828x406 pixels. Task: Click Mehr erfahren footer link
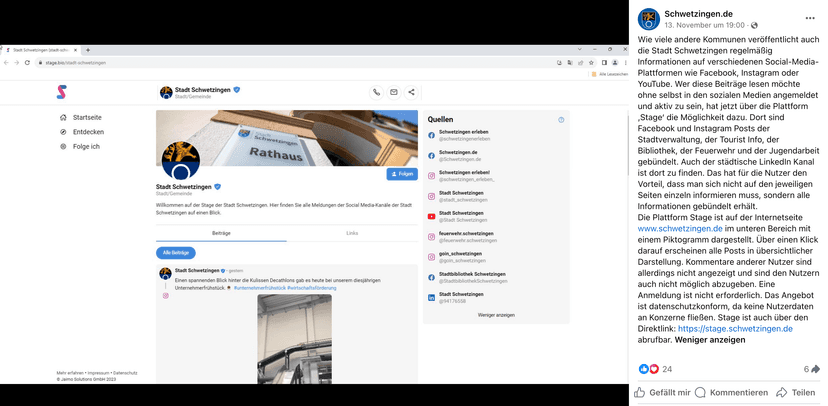click(70, 373)
